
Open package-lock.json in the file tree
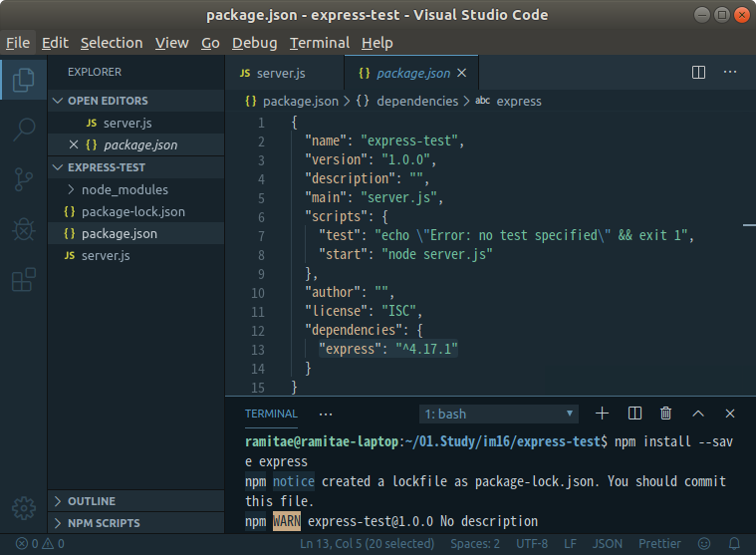(136, 211)
